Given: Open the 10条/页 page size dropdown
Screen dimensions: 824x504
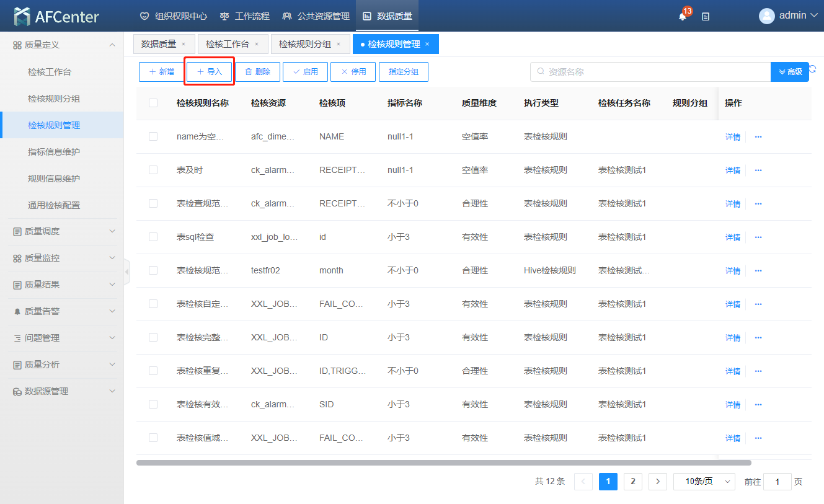Looking at the screenshot, I should tap(704, 482).
